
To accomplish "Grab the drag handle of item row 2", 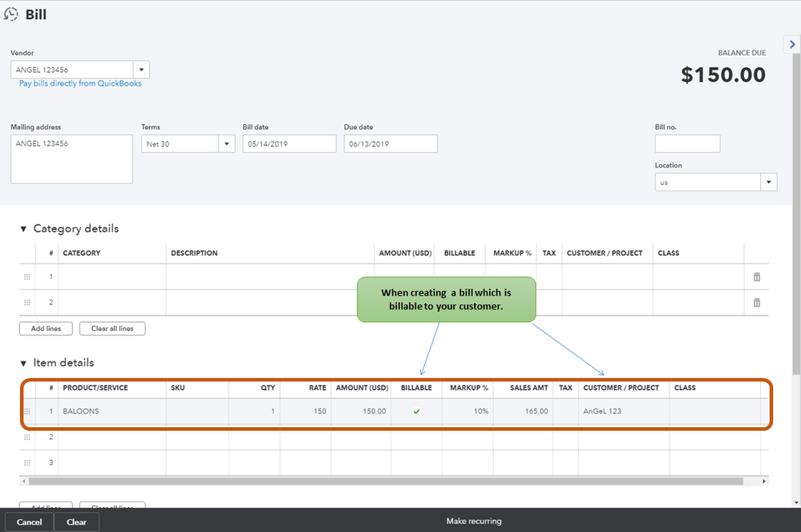I will click(27, 437).
